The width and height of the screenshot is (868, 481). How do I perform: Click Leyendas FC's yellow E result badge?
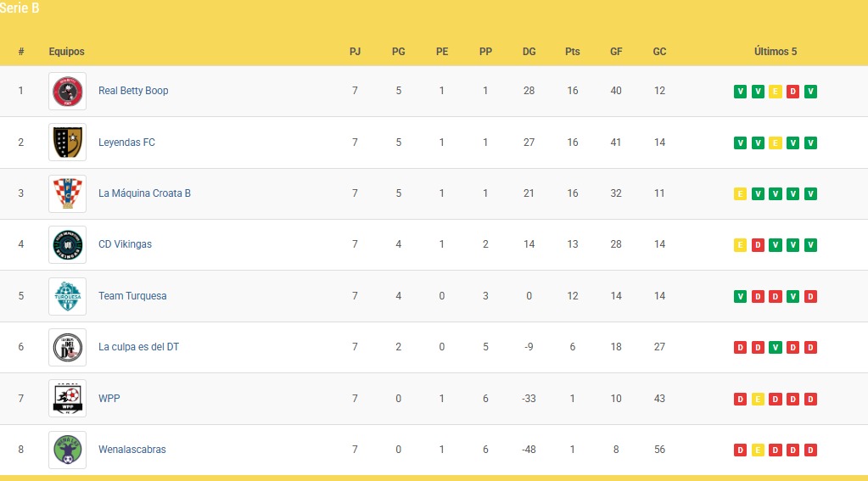775,143
